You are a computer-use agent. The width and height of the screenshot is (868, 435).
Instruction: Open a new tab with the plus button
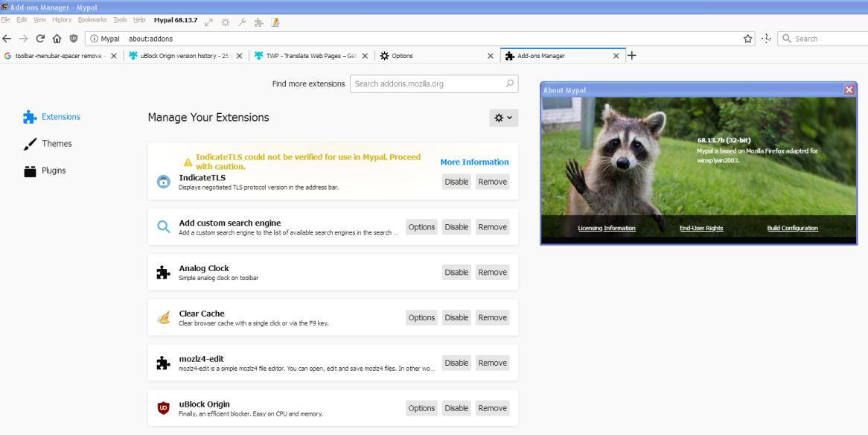pyautogui.click(x=631, y=55)
